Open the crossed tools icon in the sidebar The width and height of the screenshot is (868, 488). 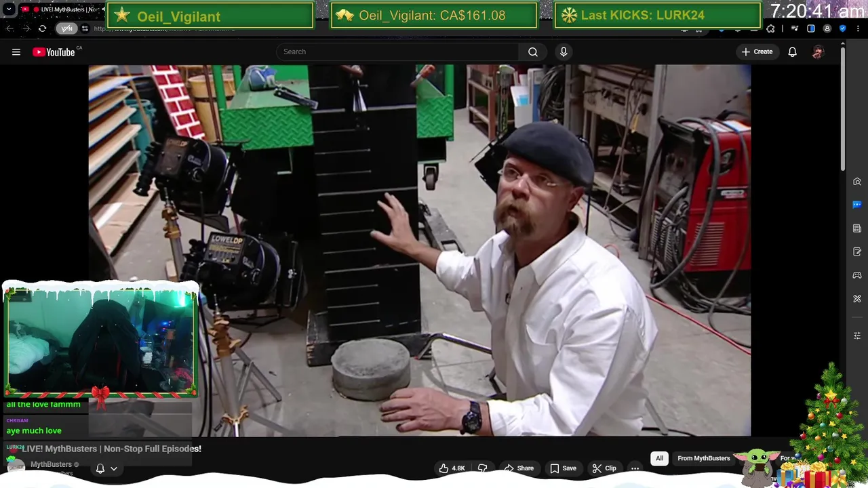coord(857,298)
